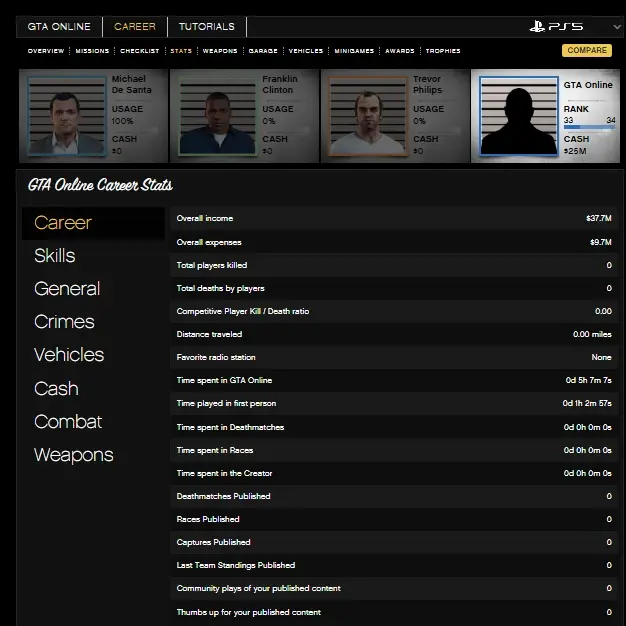This screenshot has width=626, height=626.
Task: Open the Cash stats category
Action: click(56, 389)
